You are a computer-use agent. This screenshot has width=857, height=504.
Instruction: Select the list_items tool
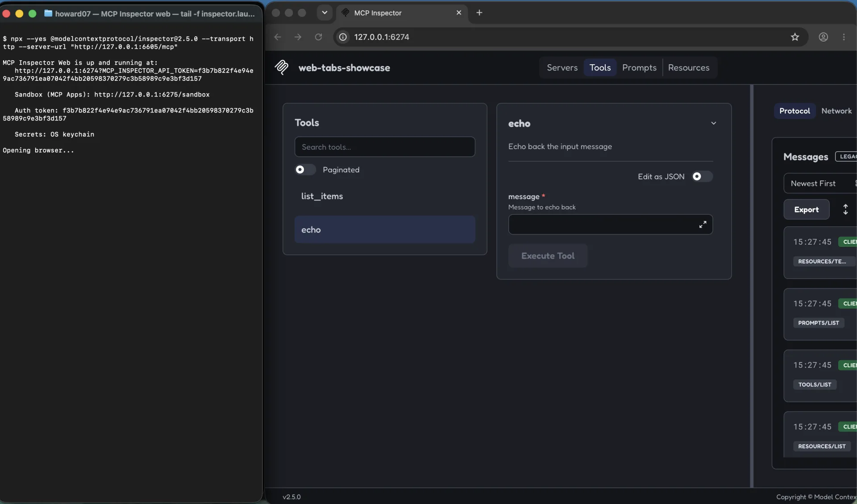coord(385,196)
